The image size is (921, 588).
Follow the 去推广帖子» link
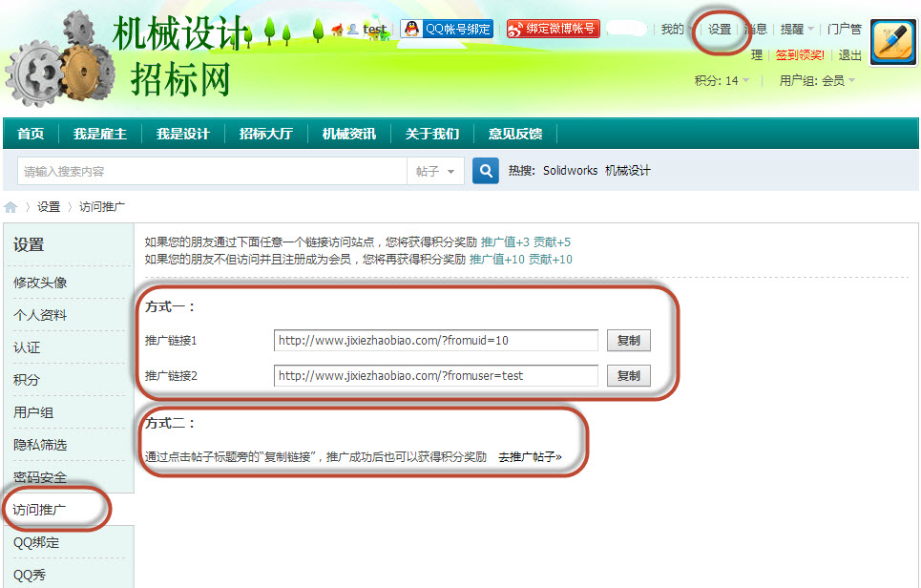click(x=530, y=456)
